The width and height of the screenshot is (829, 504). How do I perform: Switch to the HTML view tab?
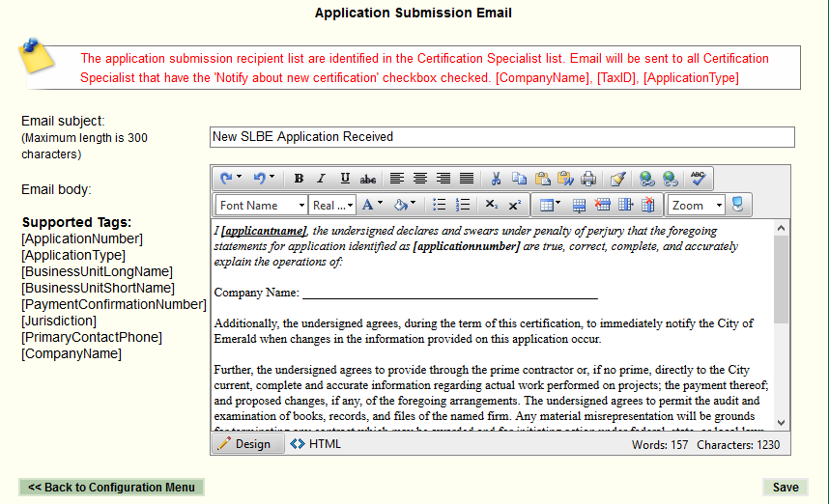(x=316, y=444)
